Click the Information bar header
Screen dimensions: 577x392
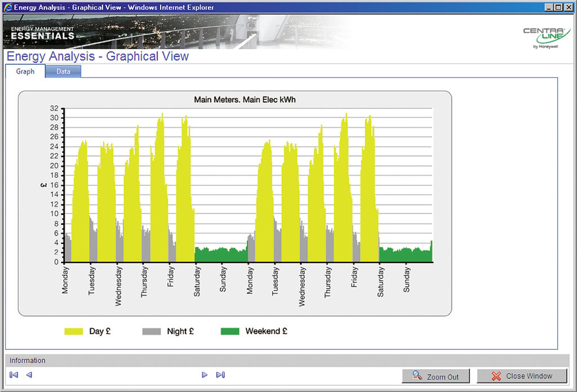28,360
